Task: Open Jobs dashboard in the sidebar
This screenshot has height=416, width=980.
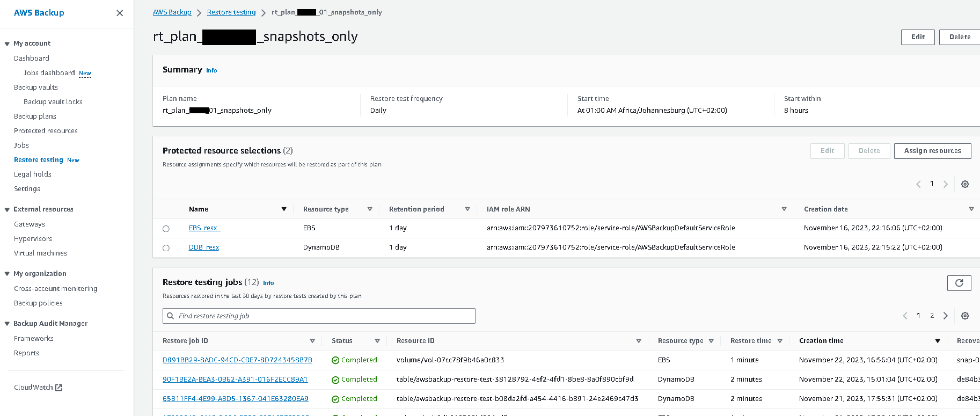Action: coord(49,73)
